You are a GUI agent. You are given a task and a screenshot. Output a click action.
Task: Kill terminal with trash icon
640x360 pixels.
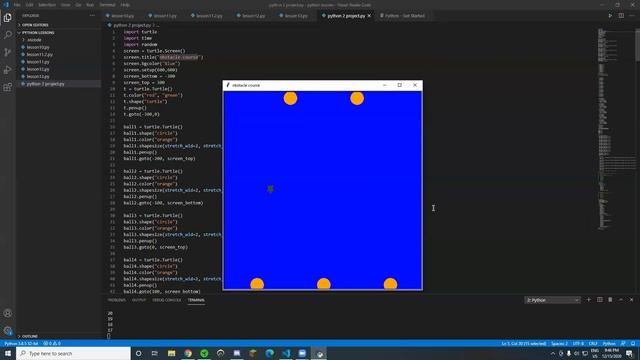point(610,300)
